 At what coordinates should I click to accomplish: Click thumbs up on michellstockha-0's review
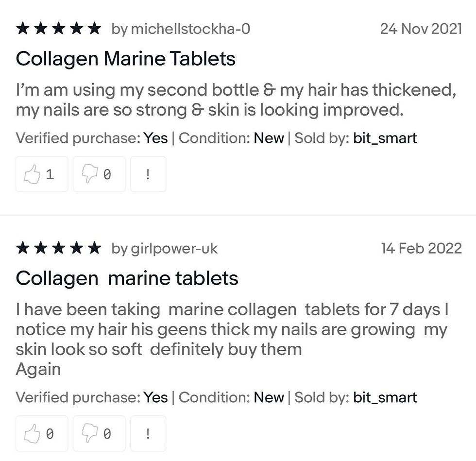pos(42,174)
